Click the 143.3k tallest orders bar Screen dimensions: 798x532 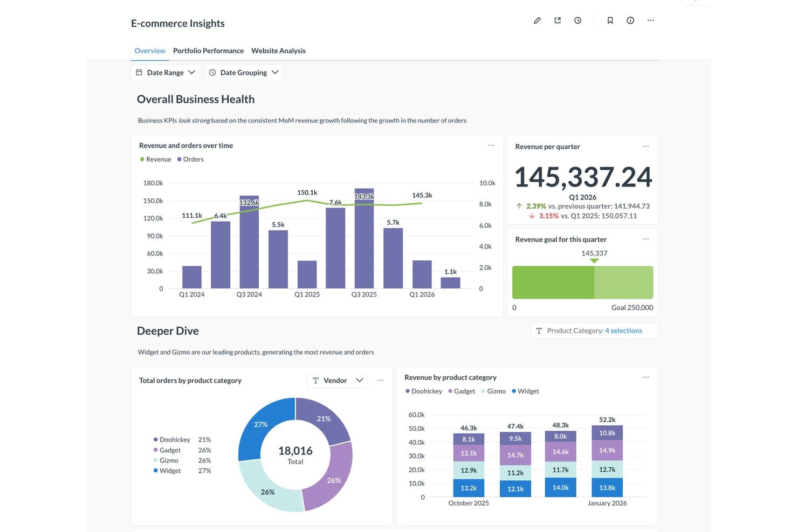click(364, 239)
